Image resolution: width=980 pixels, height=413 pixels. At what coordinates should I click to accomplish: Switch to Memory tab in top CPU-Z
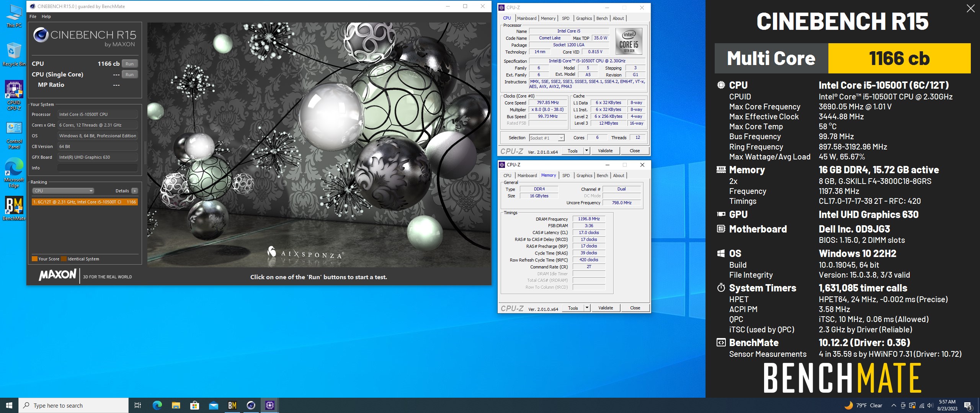coord(548,18)
